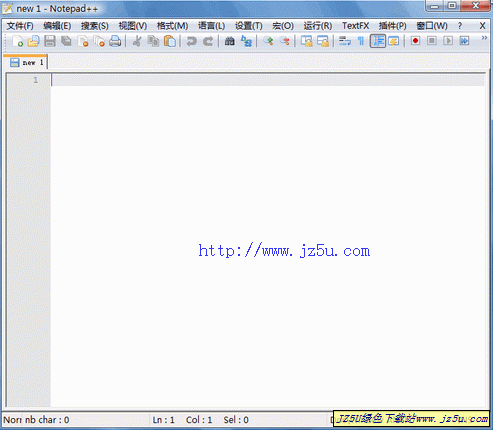Open the 语言(L) menu
Image resolution: width=493 pixels, height=430 pixels.
coord(211,26)
